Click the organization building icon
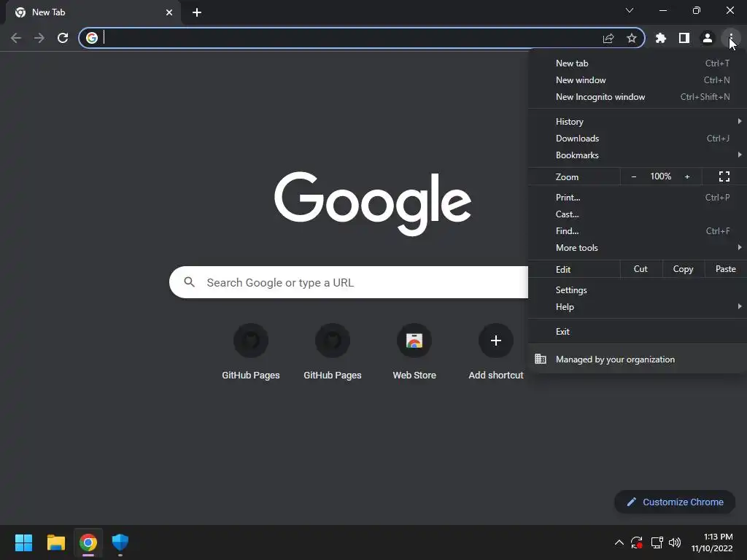This screenshot has width=747, height=560. pos(541,359)
